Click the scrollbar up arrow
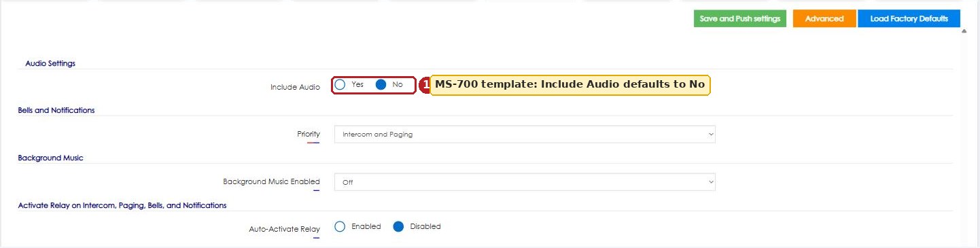Viewport: 980px width, 248px height. click(x=964, y=31)
